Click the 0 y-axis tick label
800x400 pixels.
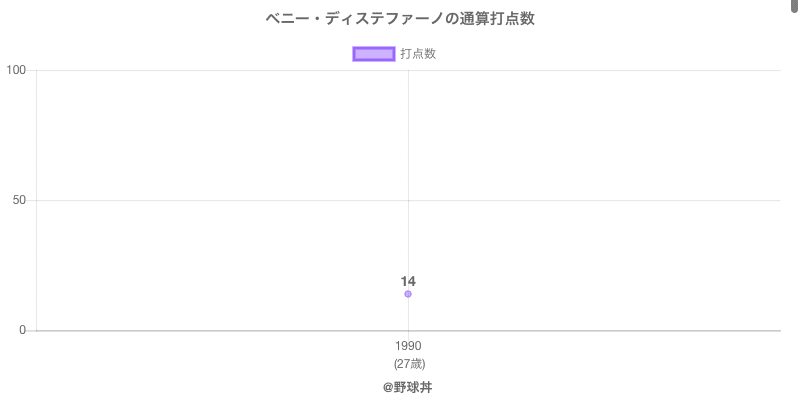click(22, 330)
